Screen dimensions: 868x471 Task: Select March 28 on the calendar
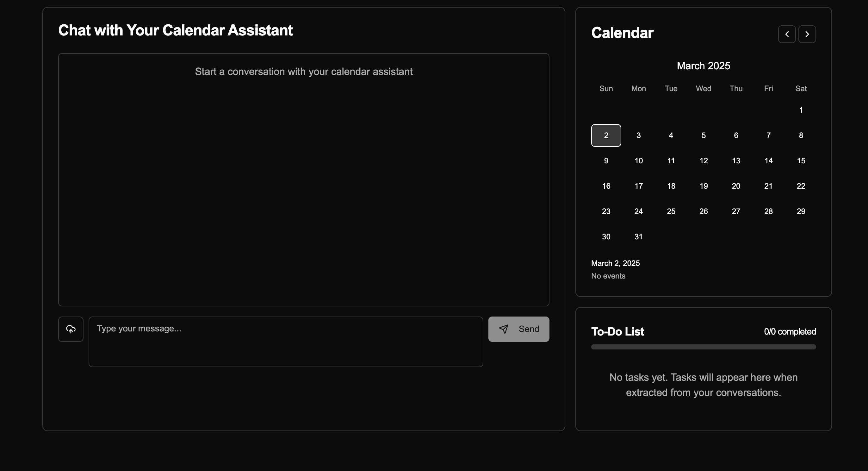(768, 211)
